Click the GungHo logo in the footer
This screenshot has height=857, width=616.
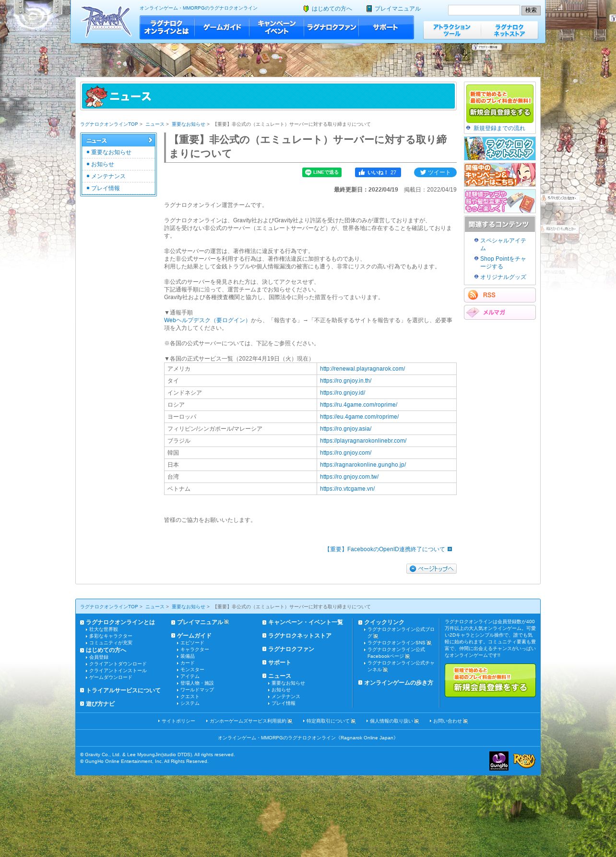(499, 761)
